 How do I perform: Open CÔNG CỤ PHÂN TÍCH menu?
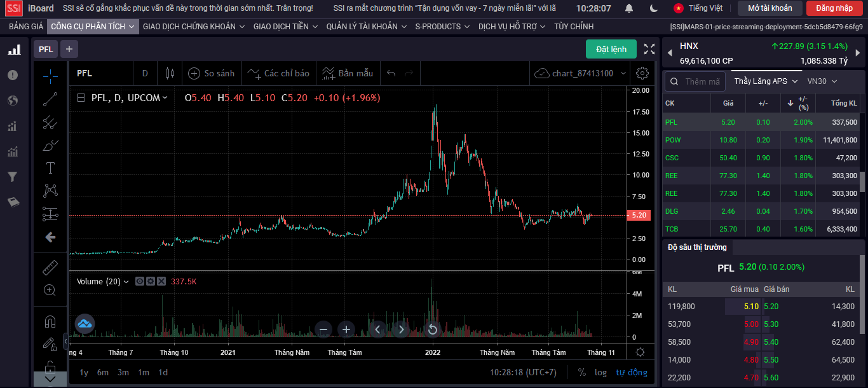pos(93,27)
